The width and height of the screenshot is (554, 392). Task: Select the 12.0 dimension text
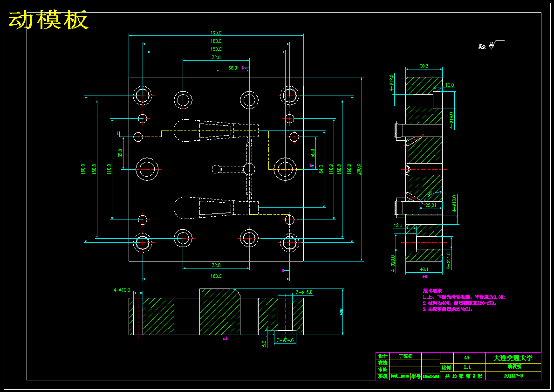click(398, 225)
